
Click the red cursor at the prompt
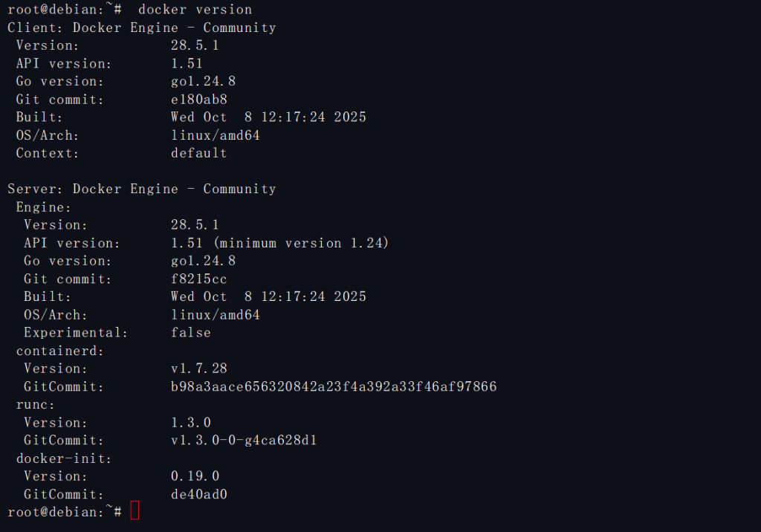pyautogui.click(x=135, y=511)
